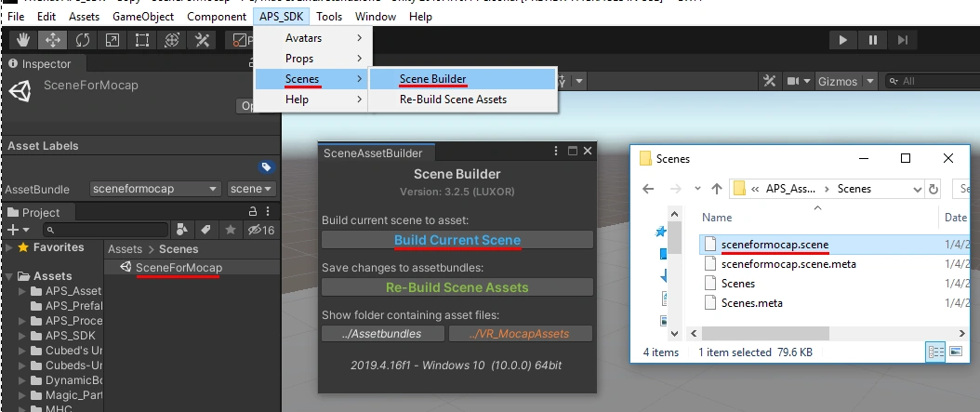
Task: Click the plus create-asset button
Action: pos(16,230)
